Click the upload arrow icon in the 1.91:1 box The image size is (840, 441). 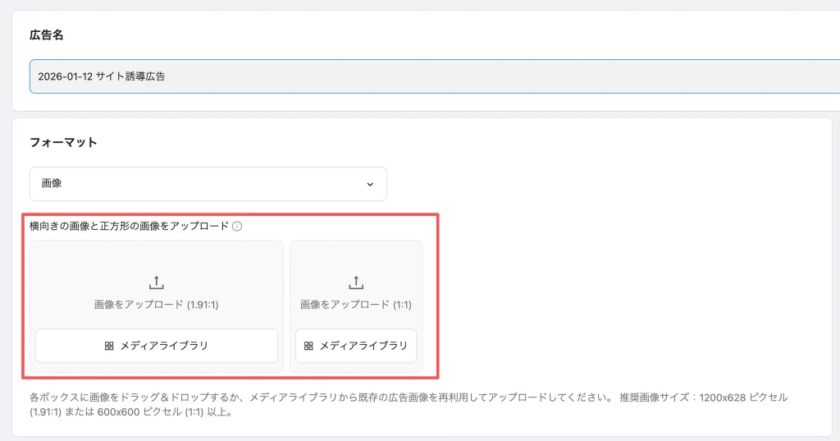156,284
